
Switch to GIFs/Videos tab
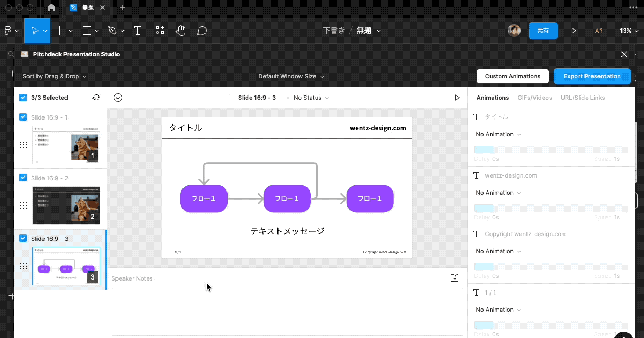[x=535, y=98]
